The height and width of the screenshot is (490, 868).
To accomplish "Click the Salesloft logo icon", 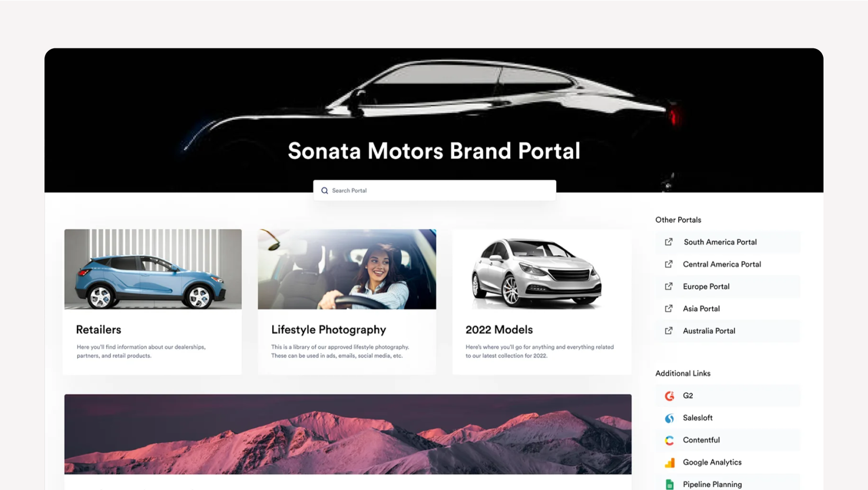I will pyautogui.click(x=669, y=418).
